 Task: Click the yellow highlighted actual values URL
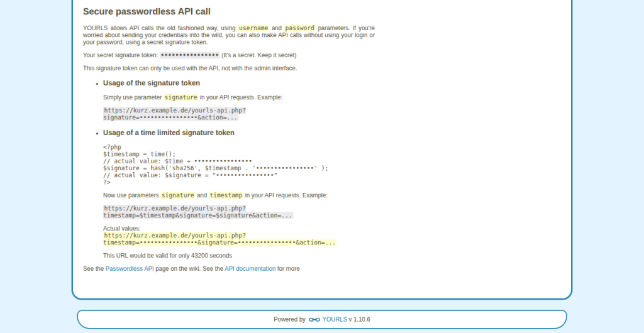(219, 239)
